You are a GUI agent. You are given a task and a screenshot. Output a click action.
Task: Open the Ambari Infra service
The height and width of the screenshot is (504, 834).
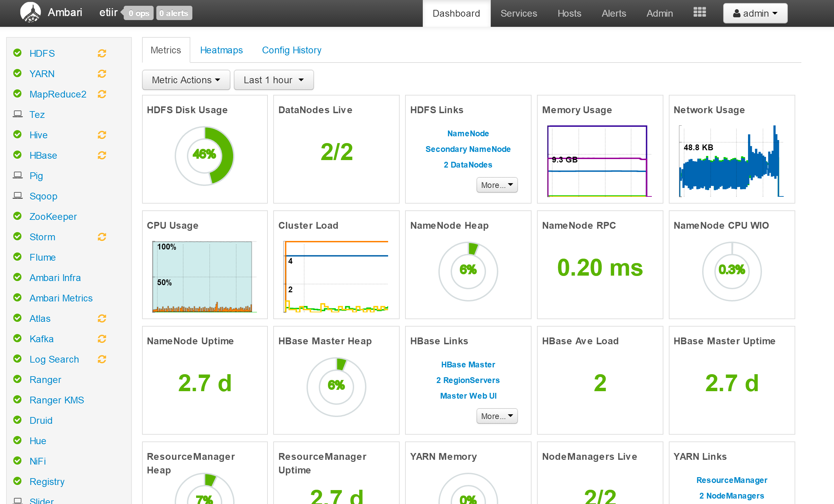coord(55,278)
